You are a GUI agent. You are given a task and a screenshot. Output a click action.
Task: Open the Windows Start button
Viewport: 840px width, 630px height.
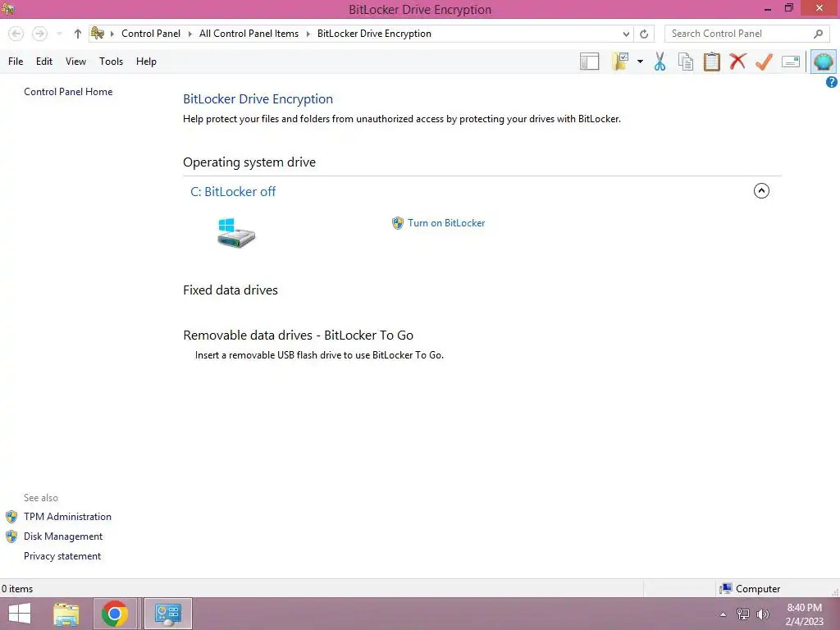tap(20, 614)
